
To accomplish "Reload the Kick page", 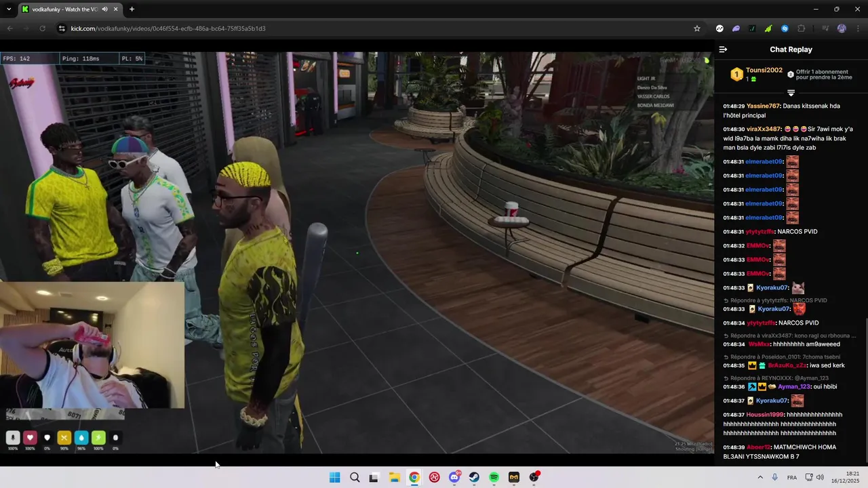I will point(42,28).
